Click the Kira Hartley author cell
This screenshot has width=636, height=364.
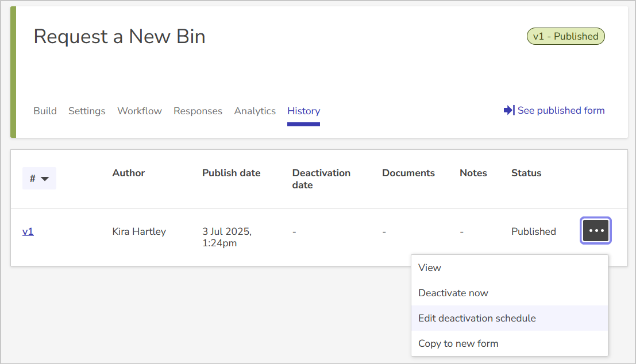[139, 231]
